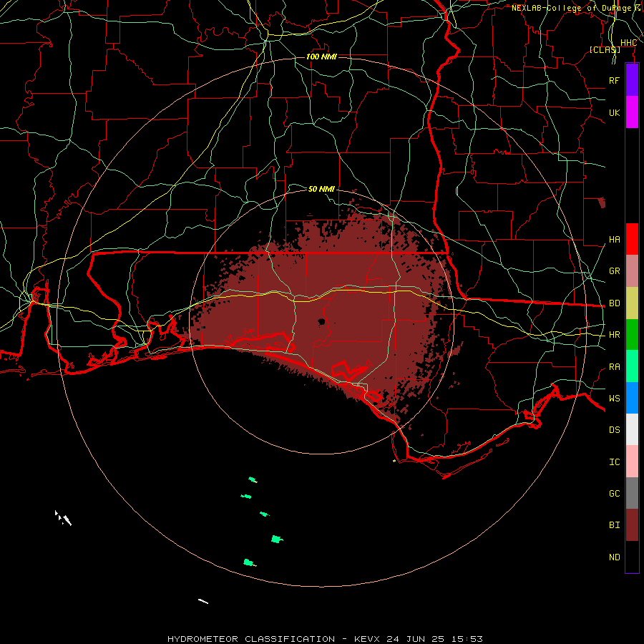Click the 100 NMI range ring label
The height and width of the screenshot is (644, 644).
tap(321, 57)
